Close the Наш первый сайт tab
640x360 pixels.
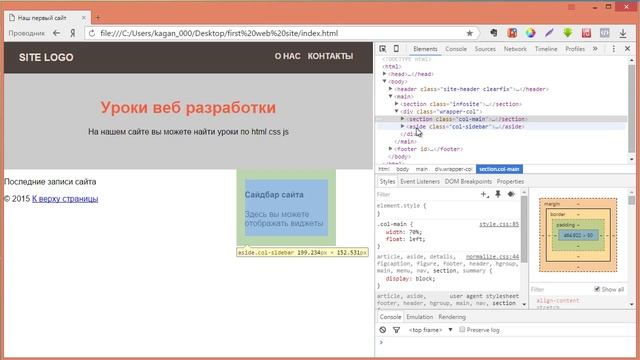[x=84, y=18]
